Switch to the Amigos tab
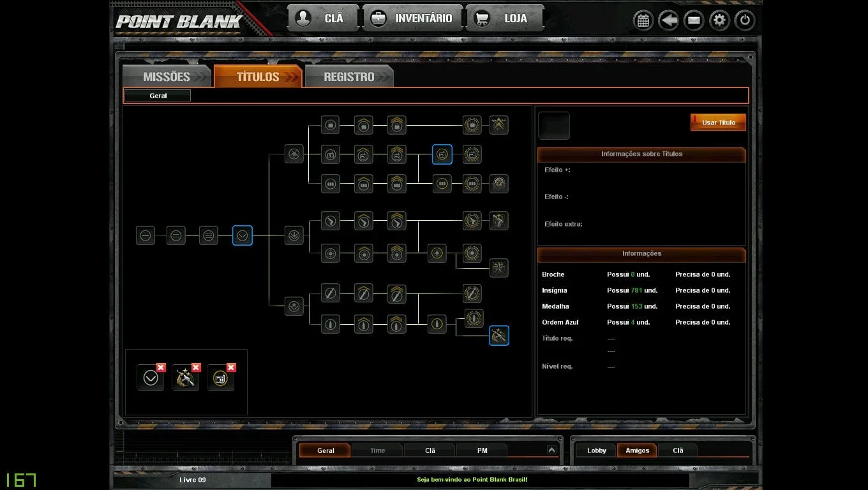The width and height of the screenshot is (868, 490). pyautogui.click(x=637, y=450)
